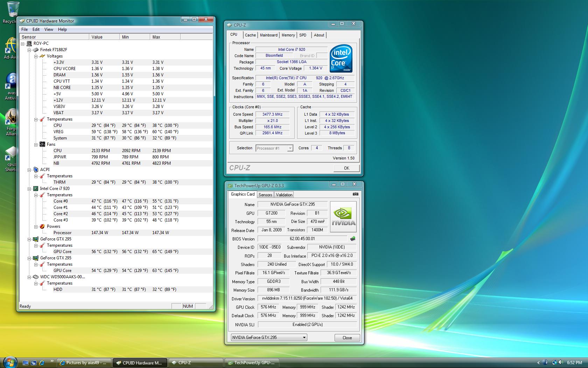
Task: Click the Voltages lightning icon
Action: coord(42,56)
